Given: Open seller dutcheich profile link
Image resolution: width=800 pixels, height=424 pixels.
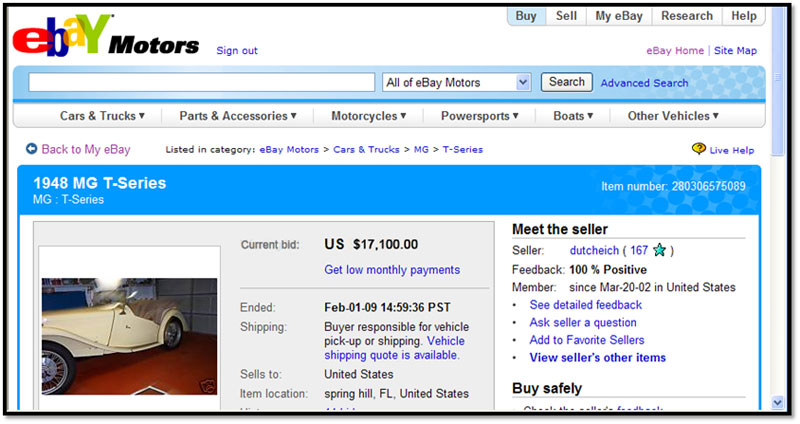Looking at the screenshot, I should tap(594, 251).
